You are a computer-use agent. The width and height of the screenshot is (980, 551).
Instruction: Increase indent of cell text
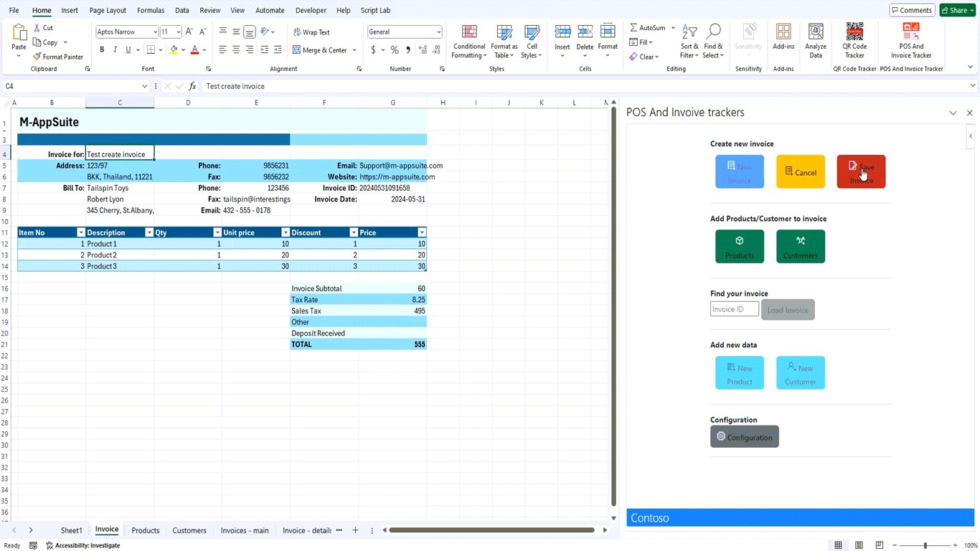[x=278, y=50]
